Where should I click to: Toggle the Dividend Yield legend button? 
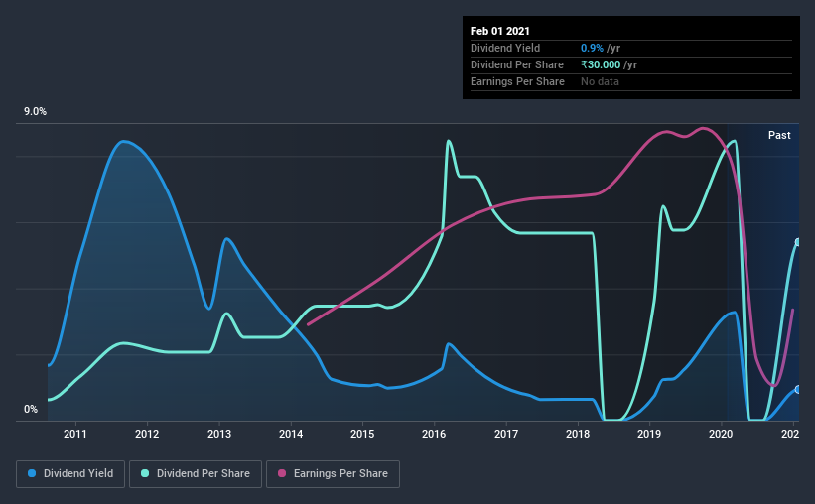(70, 474)
